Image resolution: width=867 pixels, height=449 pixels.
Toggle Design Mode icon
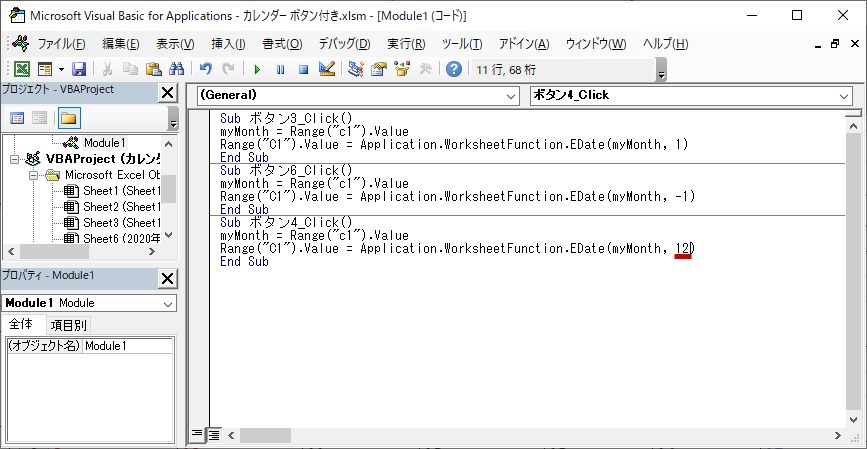[x=327, y=69]
